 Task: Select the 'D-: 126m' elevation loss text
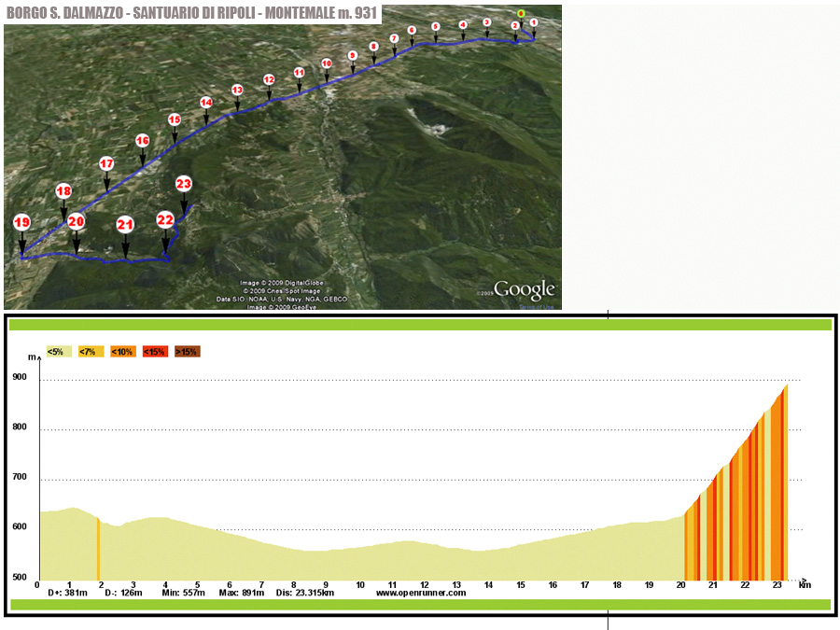(124, 593)
